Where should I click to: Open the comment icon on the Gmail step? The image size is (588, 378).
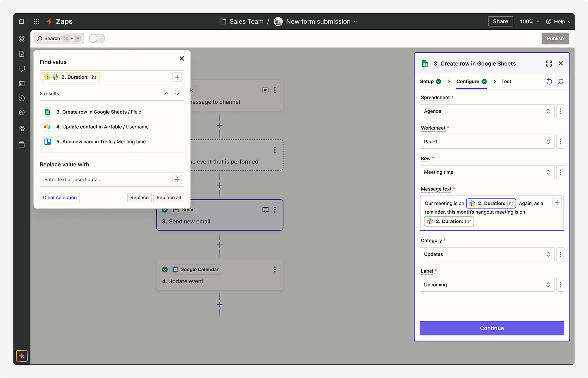265,210
